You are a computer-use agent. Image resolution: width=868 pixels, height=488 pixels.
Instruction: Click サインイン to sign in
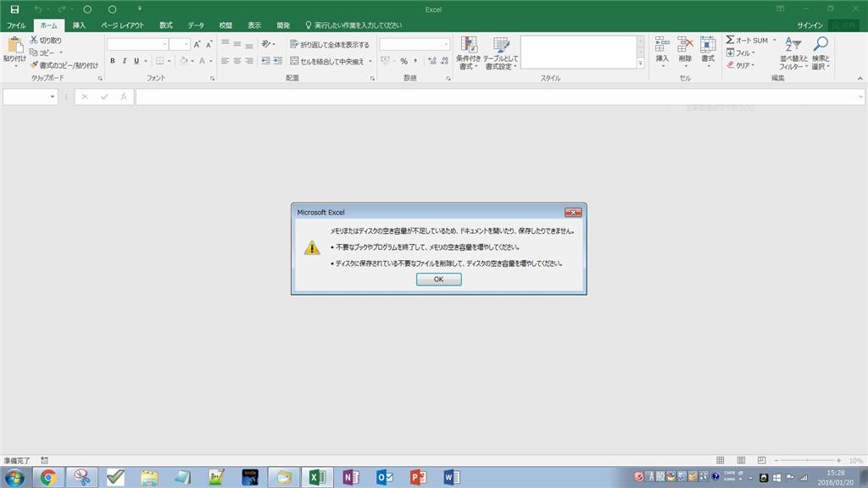pyautogui.click(x=810, y=25)
